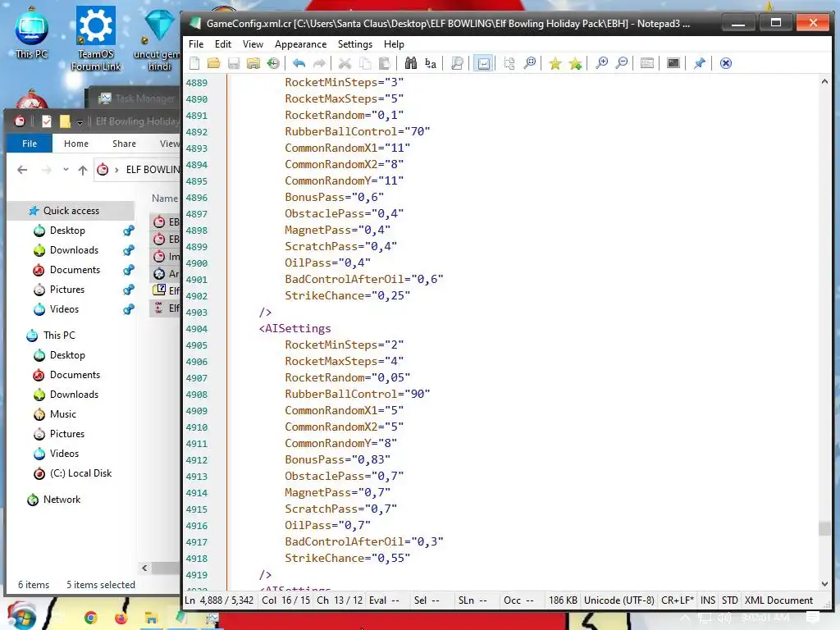Open Notepad3 View menu
The width and height of the screenshot is (840, 630).
[253, 44]
